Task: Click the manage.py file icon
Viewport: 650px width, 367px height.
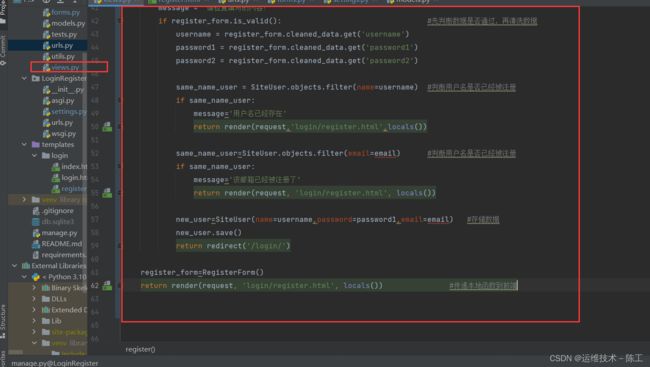Action: click(36, 233)
